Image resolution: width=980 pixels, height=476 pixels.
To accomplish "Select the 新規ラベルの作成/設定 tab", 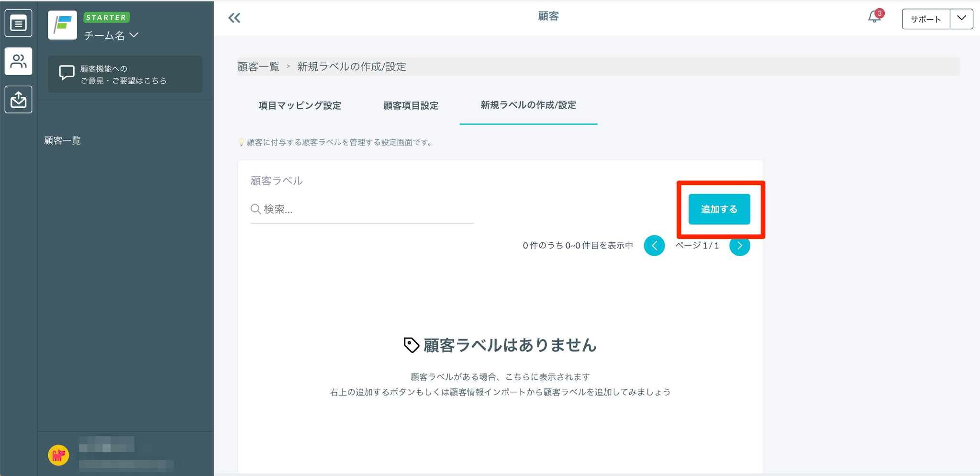I will coord(528,105).
